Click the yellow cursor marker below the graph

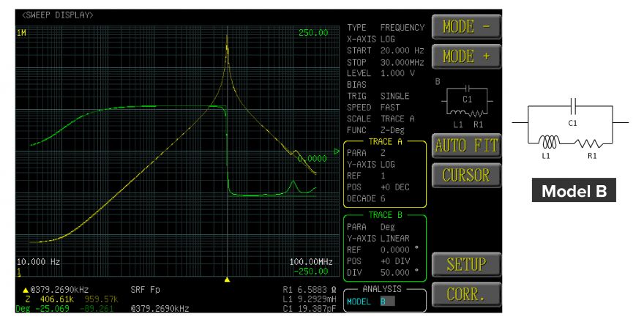(228, 279)
